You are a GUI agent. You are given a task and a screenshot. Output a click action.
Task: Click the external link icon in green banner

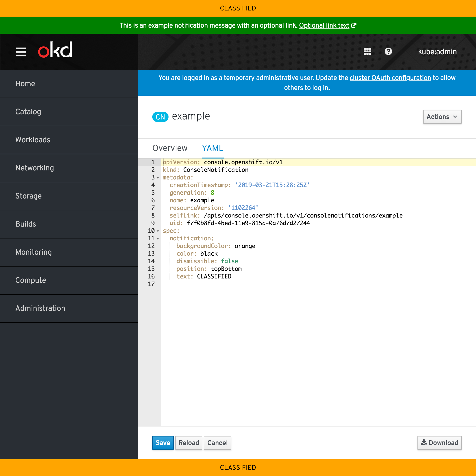(354, 26)
